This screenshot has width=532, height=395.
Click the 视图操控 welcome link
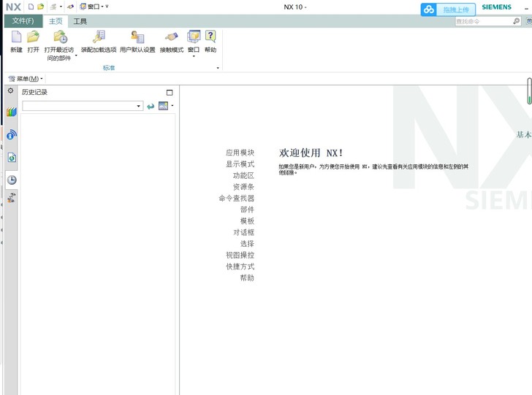coord(240,255)
